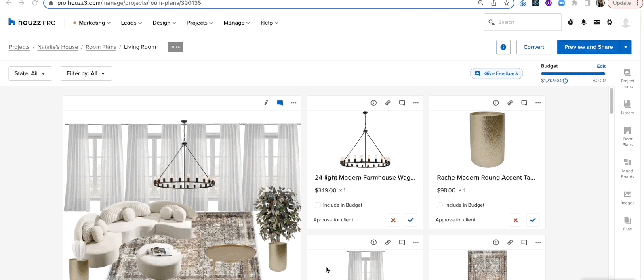Viewport: 644px width, 280px height.
Task: Open the time tracker stopwatch icon
Action: point(570,22)
